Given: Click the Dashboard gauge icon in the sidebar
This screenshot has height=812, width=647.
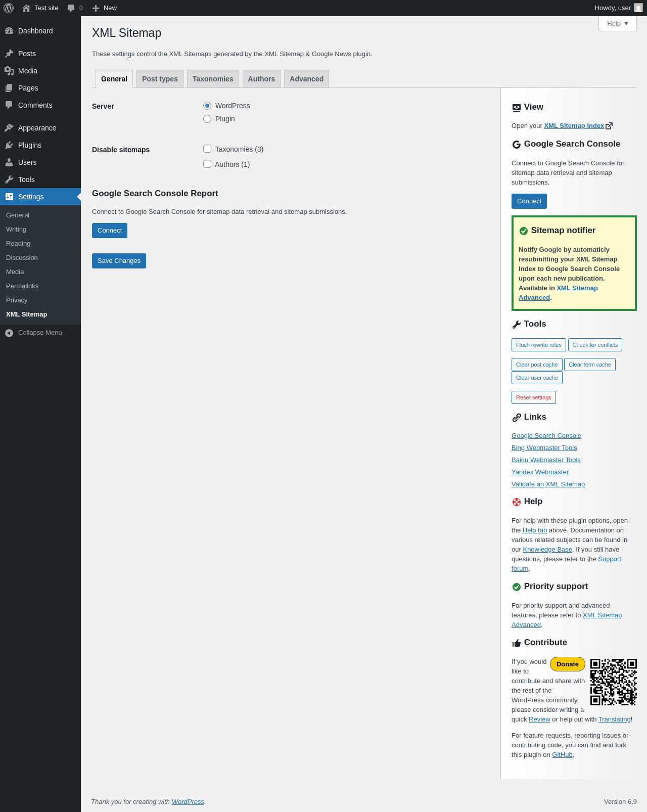Looking at the screenshot, I should (x=9, y=31).
